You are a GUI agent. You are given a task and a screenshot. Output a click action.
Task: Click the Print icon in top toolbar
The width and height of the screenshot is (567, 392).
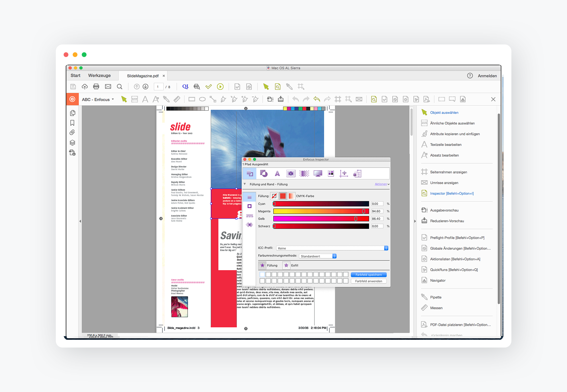pyautogui.click(x=96, y=87)
